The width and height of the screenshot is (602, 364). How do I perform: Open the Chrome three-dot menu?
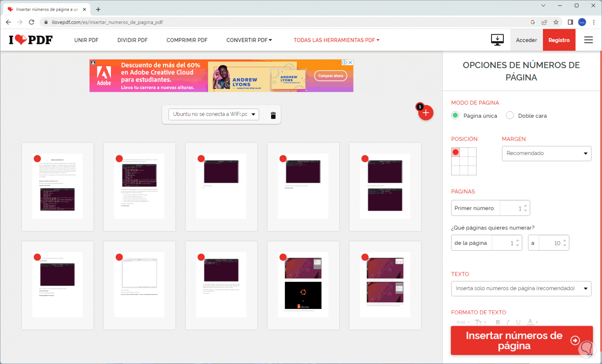[x=594, y=22]
